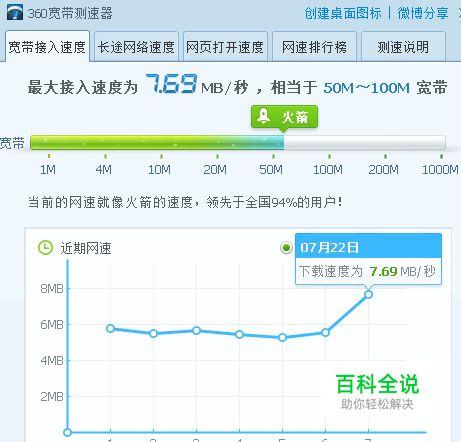The image size is (461, 442).
Task: Switch to the 网页打开速度 tab
Action: [x=225, y=47]
